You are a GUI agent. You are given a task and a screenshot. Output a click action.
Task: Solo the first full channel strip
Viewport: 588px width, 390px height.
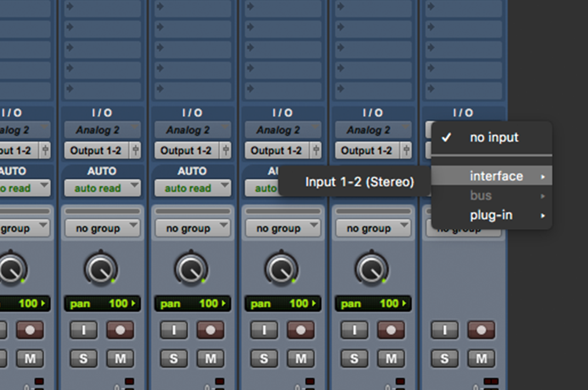click(x=83, y=358)
